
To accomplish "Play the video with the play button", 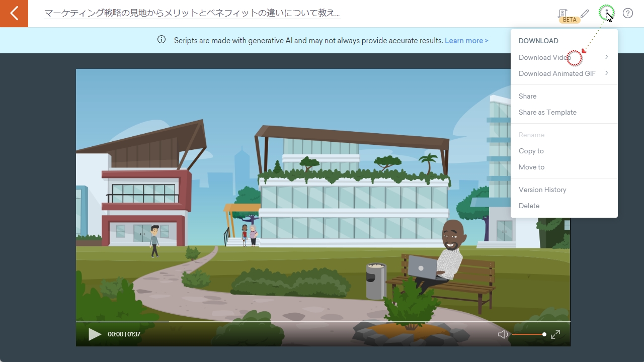I will tap(95, 334).
